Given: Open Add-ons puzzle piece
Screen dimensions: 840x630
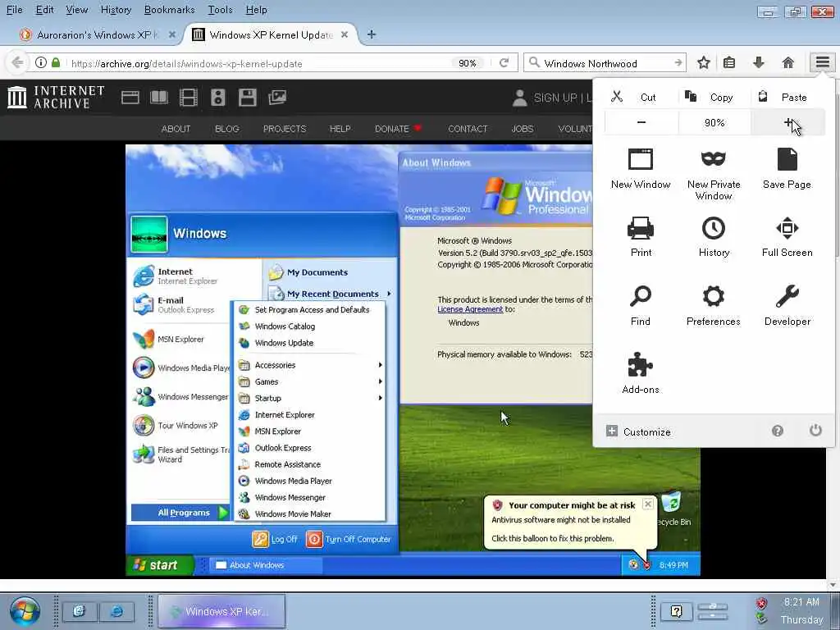Looking at the screenshot, I should tap(640, 373).
